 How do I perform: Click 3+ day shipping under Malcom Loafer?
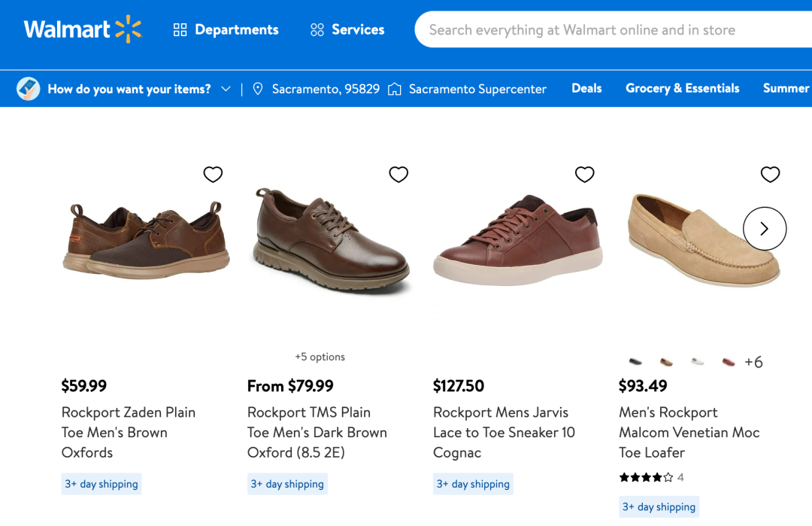[659, 506]
